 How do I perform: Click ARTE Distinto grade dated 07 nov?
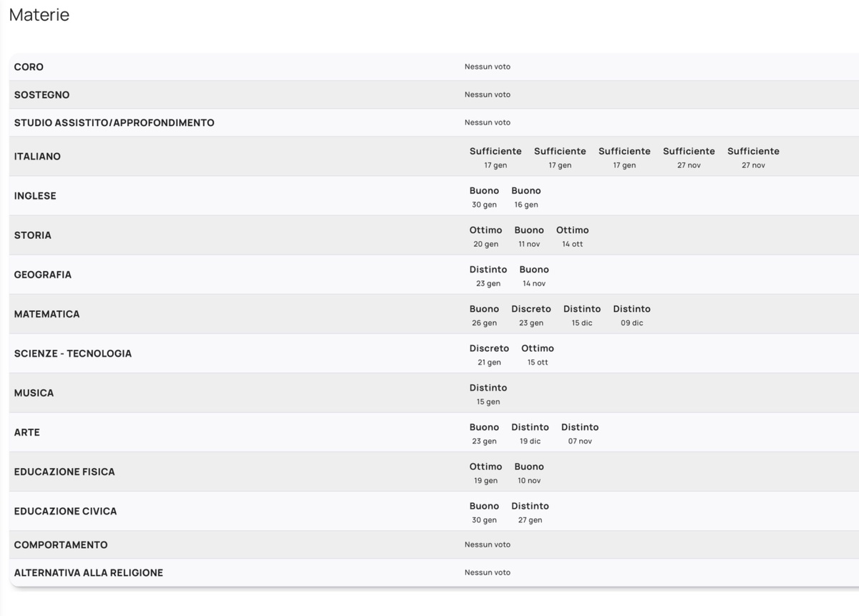(x=580, y=433)
